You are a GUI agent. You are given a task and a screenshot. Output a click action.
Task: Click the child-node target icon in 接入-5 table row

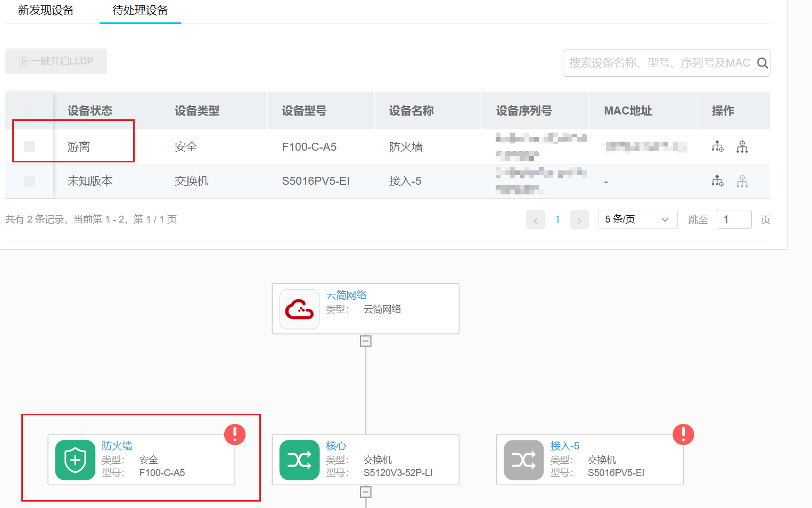(718, 181)
